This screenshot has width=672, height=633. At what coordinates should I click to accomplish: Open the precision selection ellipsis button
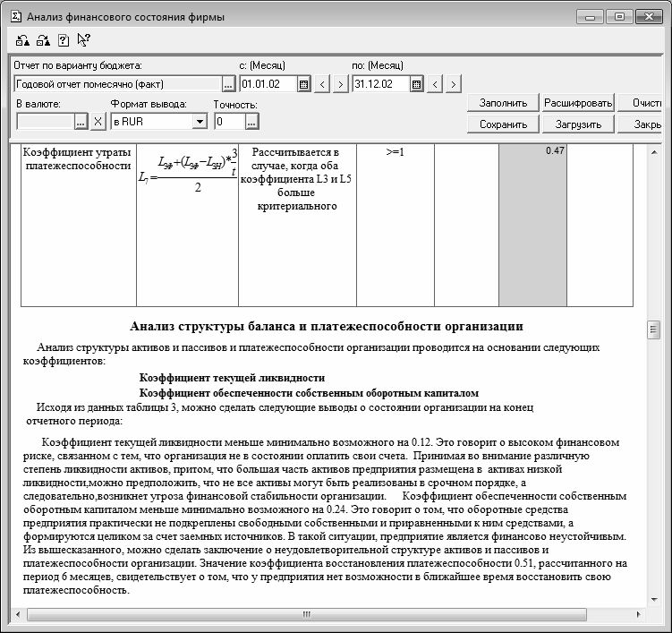251,122
